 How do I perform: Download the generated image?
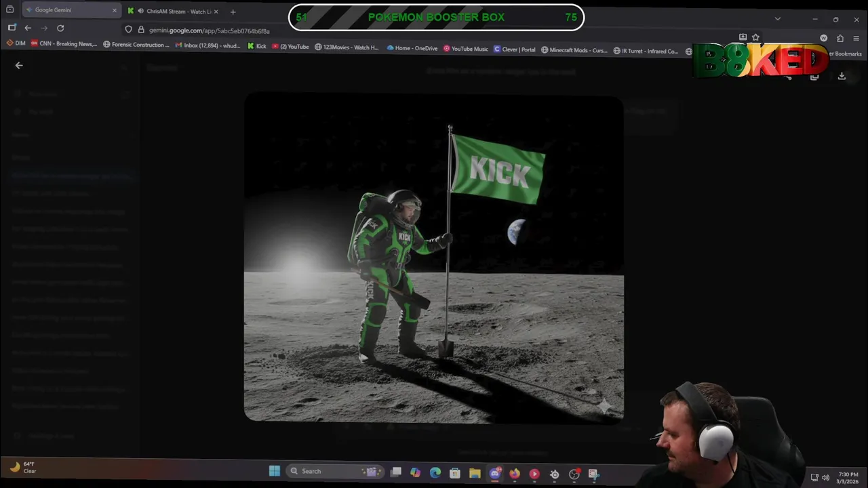click(842, 77)
